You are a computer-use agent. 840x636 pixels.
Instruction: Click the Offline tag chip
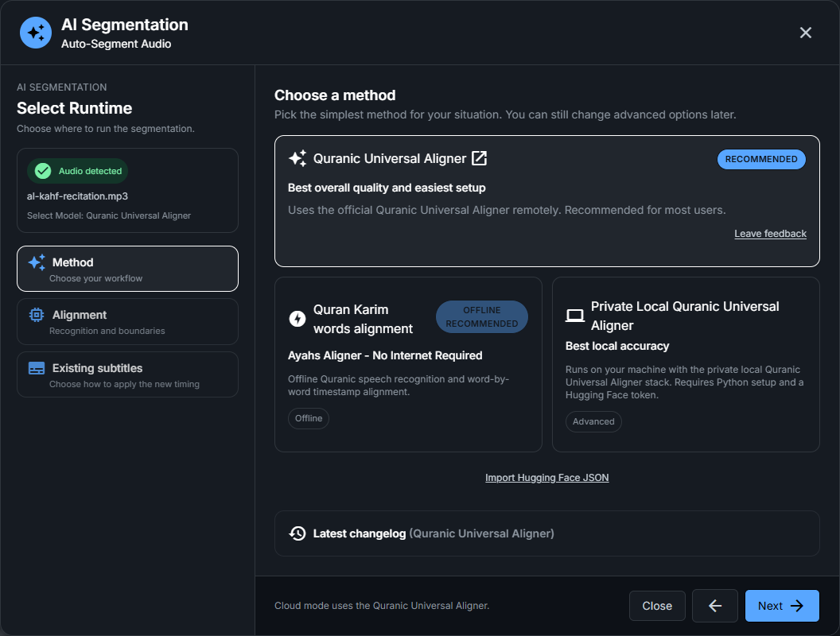(x=309, y=418)
